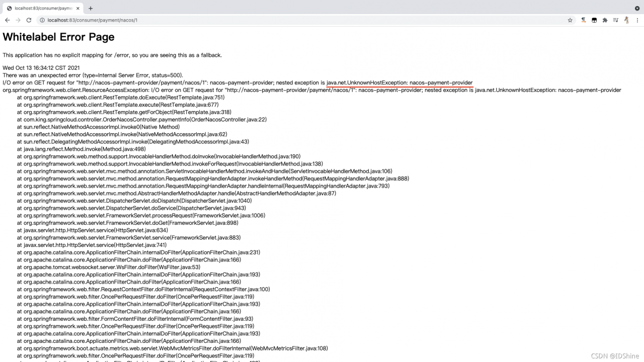Click the FormContentFilter.doFilterInternal line

135,319
